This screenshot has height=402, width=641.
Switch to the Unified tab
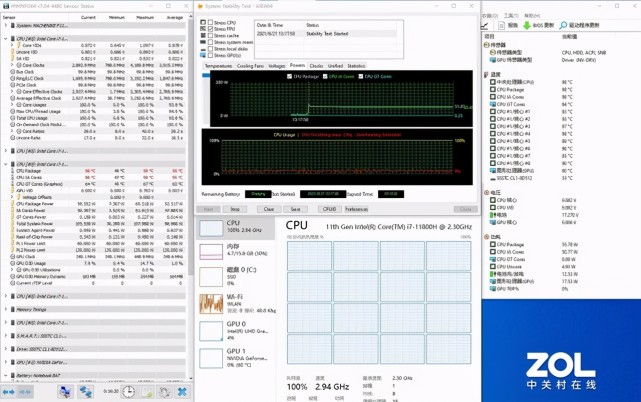(x=335, y=66)
